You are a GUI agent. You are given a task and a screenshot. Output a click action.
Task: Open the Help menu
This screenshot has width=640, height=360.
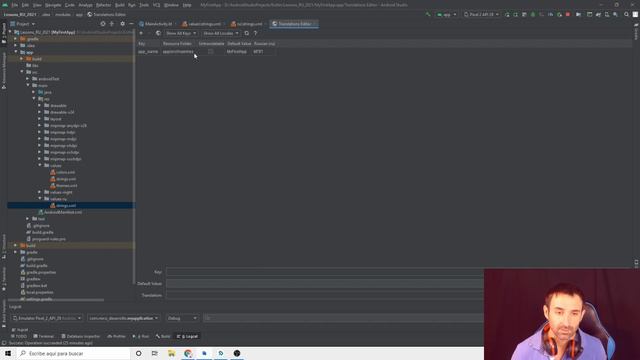[x=187, y=5]
